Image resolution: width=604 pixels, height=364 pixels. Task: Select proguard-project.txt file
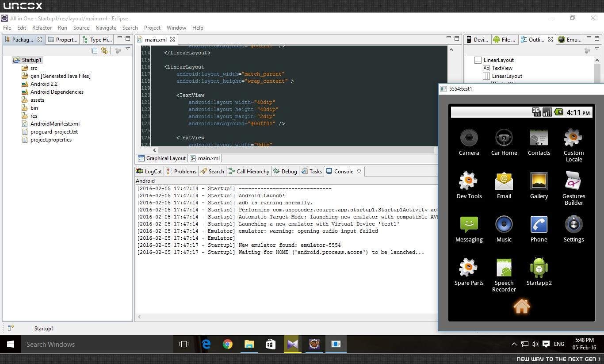(x=54, y=132)
